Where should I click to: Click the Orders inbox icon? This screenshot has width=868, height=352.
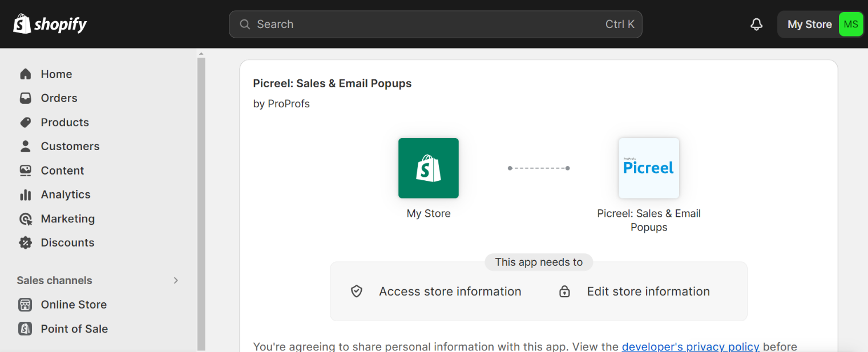tap(25, 98)
